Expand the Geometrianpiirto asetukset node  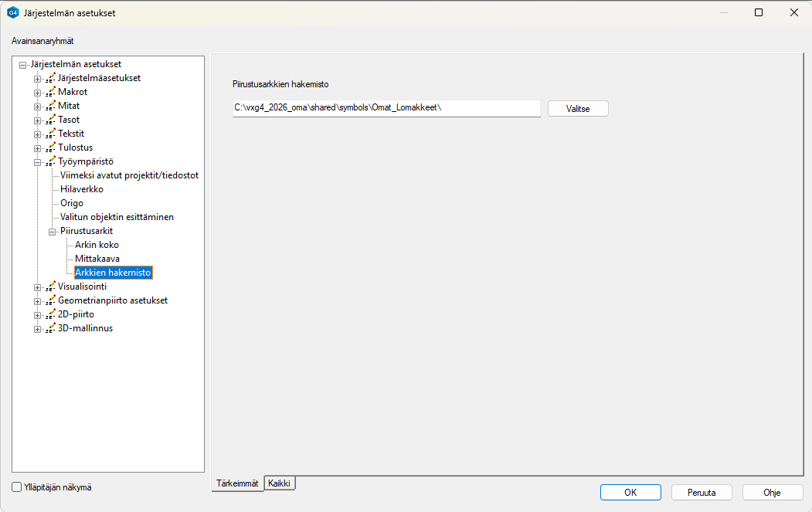37,301
